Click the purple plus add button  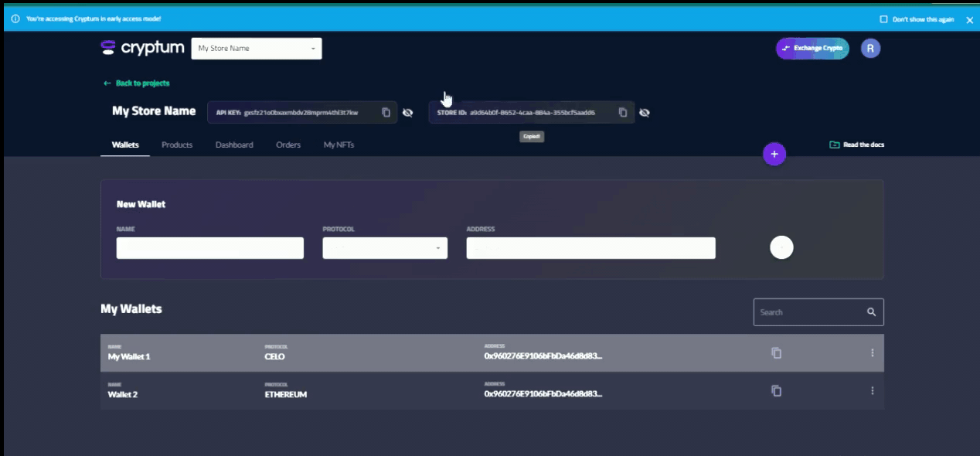pos(774,154)
